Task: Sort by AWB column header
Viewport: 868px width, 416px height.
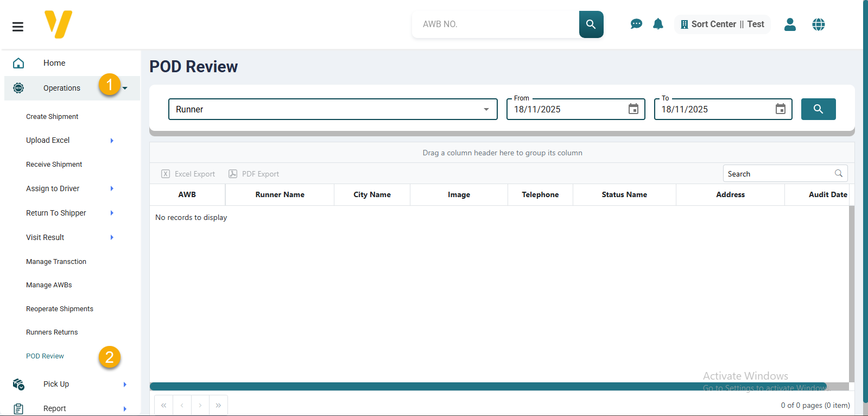Action: pos(187,194)
